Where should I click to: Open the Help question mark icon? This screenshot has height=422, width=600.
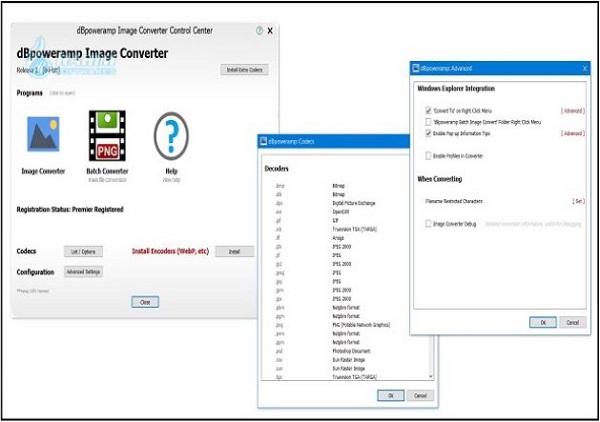coord(171,136)
